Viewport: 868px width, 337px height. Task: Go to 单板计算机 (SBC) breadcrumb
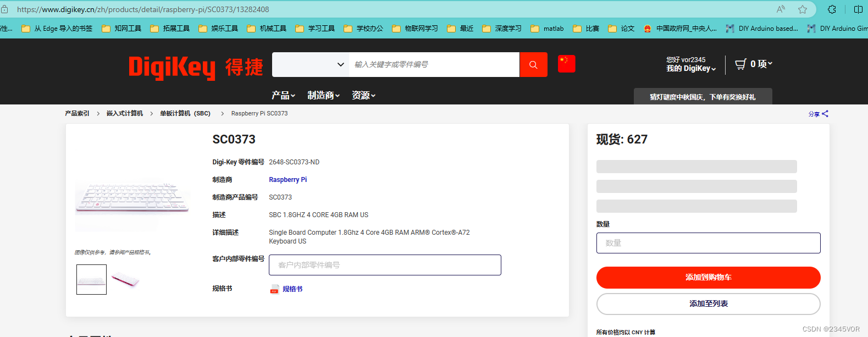(185, 113)
